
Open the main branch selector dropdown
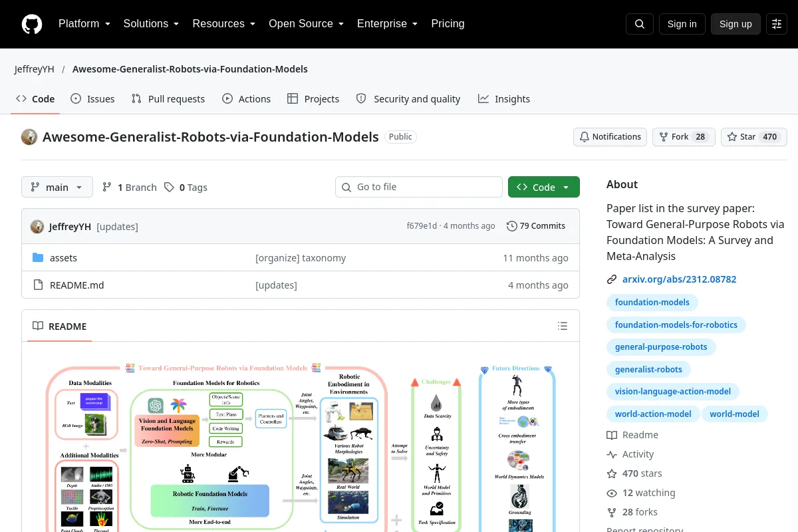click(x=57, y=187)
